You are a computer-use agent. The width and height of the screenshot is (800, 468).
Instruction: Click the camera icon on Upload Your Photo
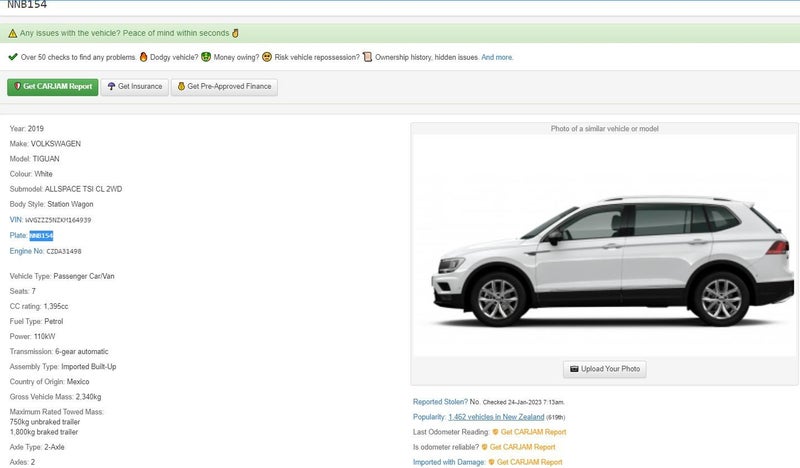574,368
